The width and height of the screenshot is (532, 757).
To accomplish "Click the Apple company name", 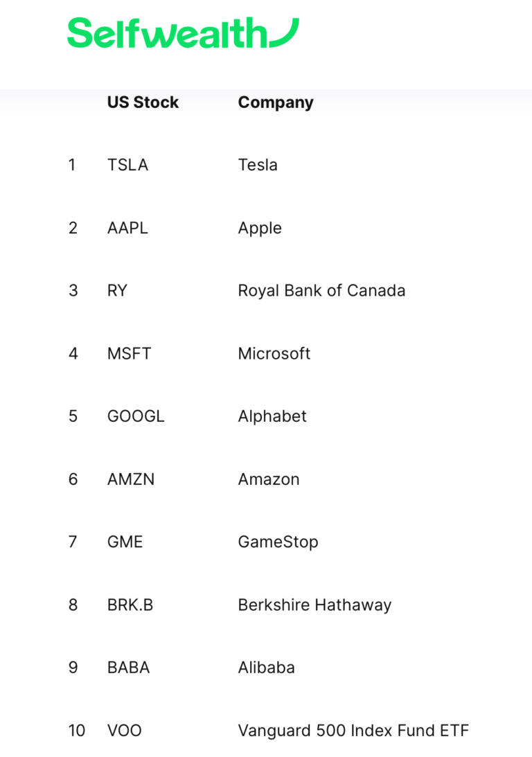I will pyautogui.click(x=260, y=228).
